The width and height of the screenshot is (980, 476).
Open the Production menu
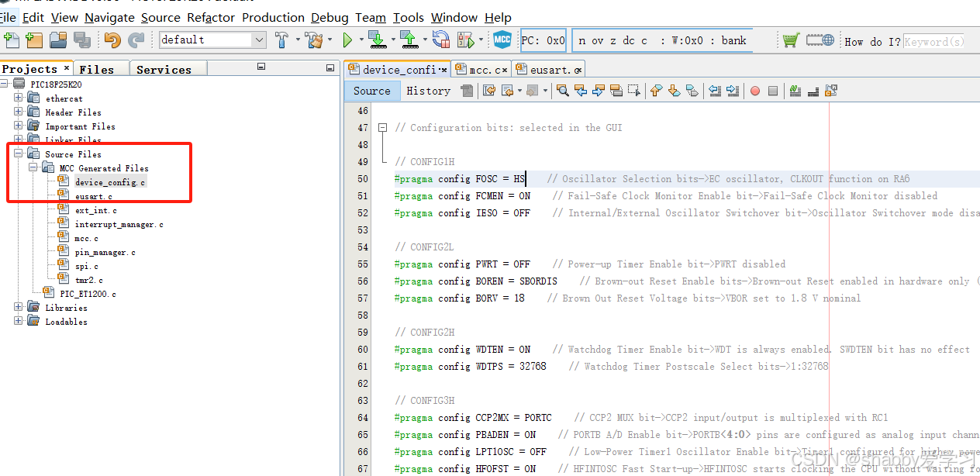point(273,17)
